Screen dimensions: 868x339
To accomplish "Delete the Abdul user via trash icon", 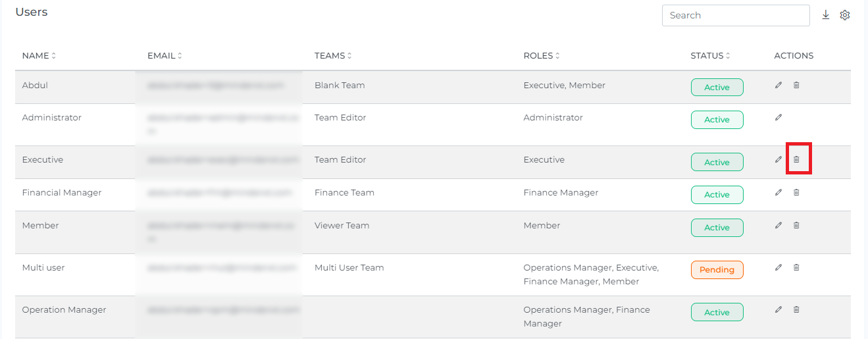I will (x=796, y=85).
